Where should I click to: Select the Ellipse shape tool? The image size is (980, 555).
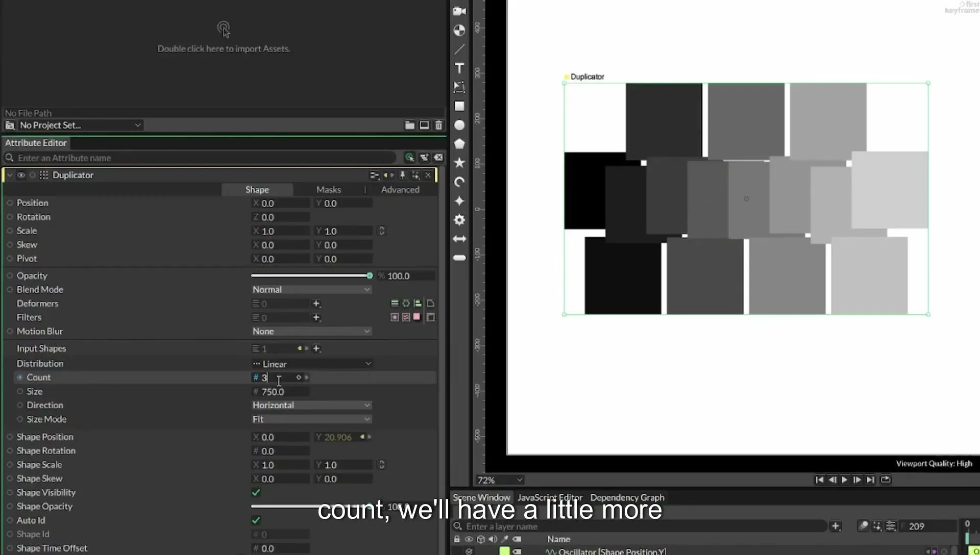click(459, 125)
